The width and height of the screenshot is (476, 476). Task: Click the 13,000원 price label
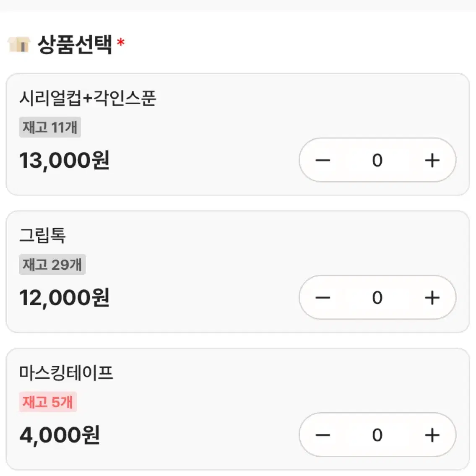pos(64,160)
